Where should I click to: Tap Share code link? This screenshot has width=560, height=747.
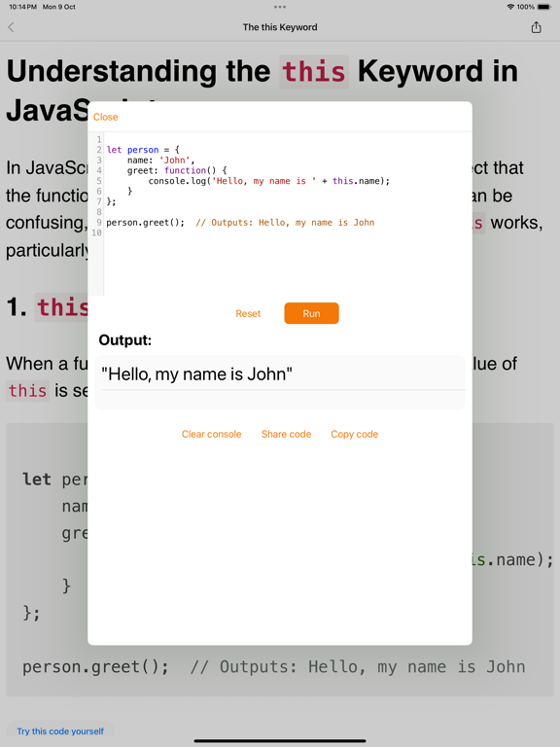[286, 434]
